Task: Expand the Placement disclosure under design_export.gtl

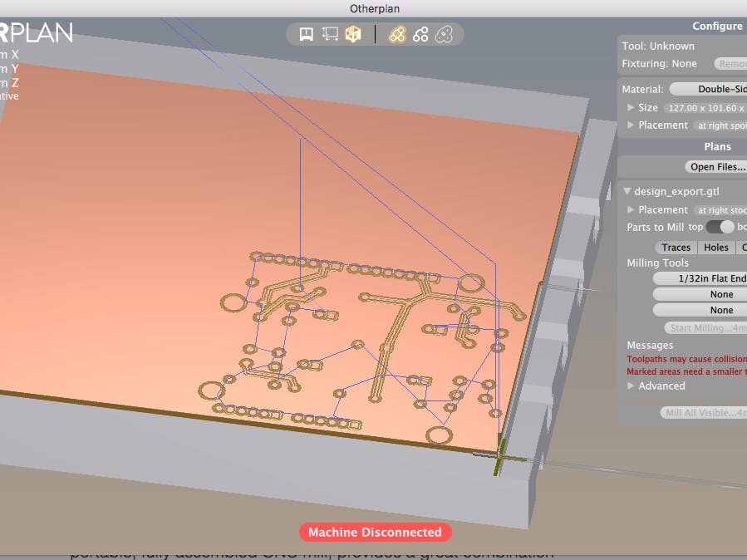Action: coord(629,209)
